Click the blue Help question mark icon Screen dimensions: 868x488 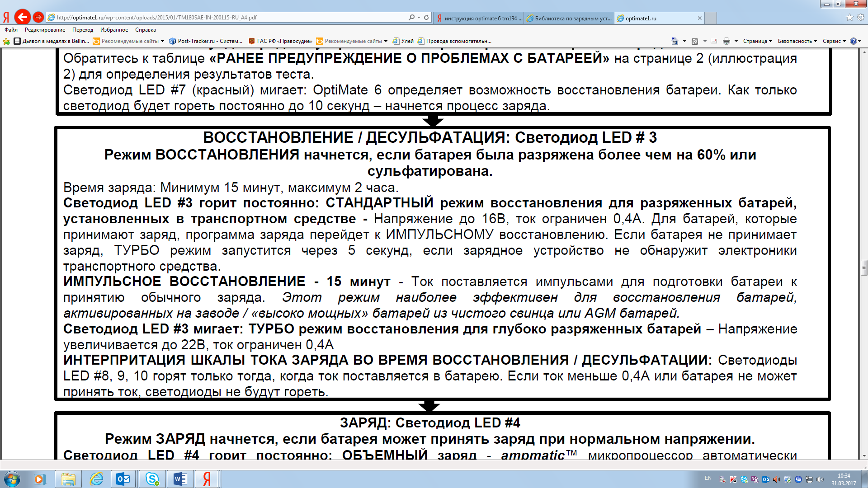pos(853,41)
